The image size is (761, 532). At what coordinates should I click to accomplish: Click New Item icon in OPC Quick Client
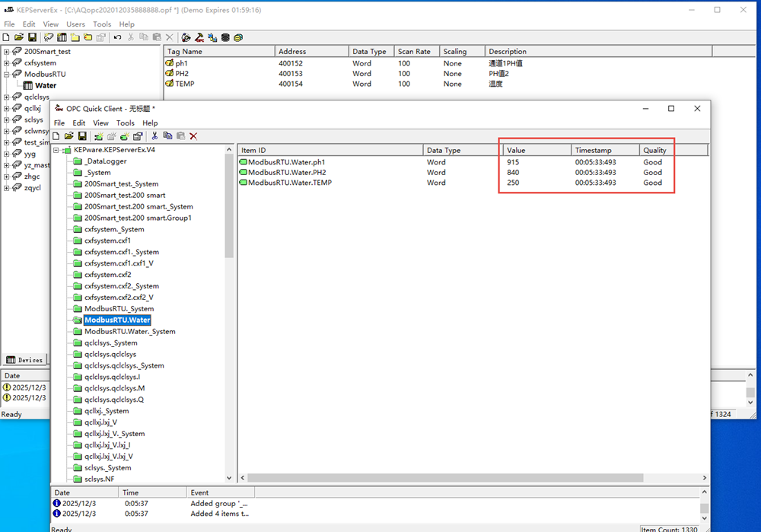tap(124, 136)
